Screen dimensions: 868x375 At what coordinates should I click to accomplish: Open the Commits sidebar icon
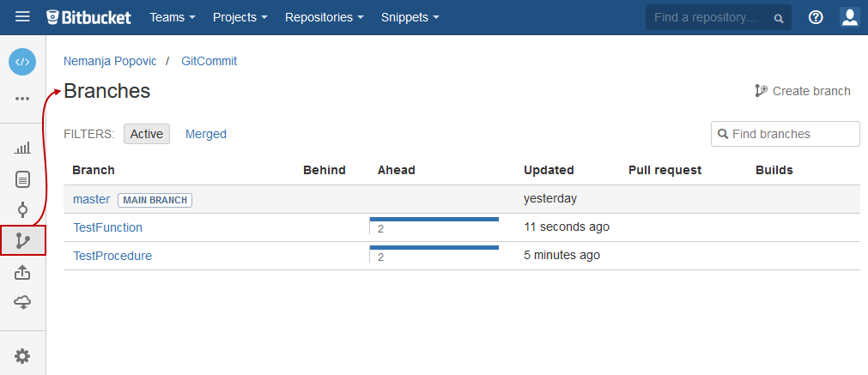[22, 210]
